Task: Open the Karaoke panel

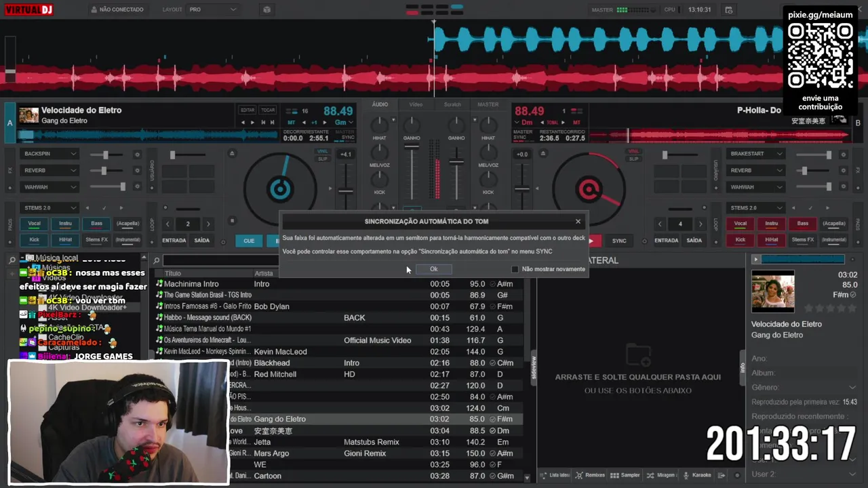Action: click(x=697, y=475)
